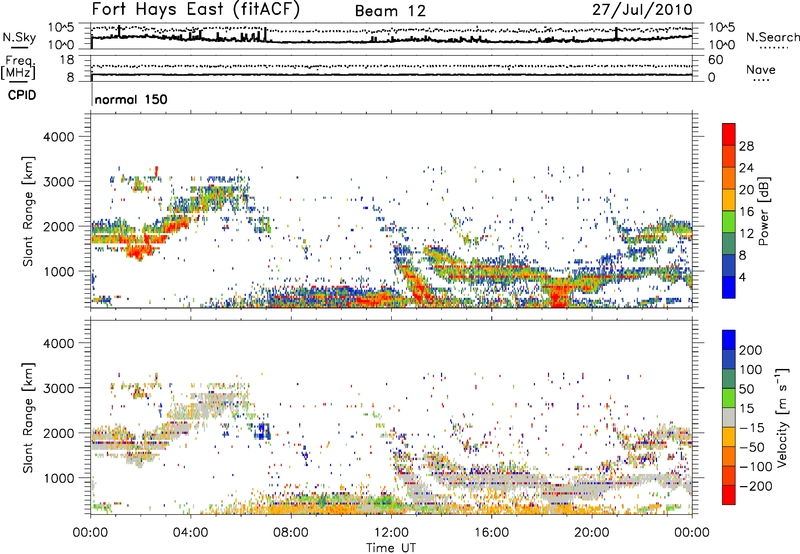Click the '08:00' time tick label
The height and width of the screenshot is (554, 800).
(x=291, y=533)
